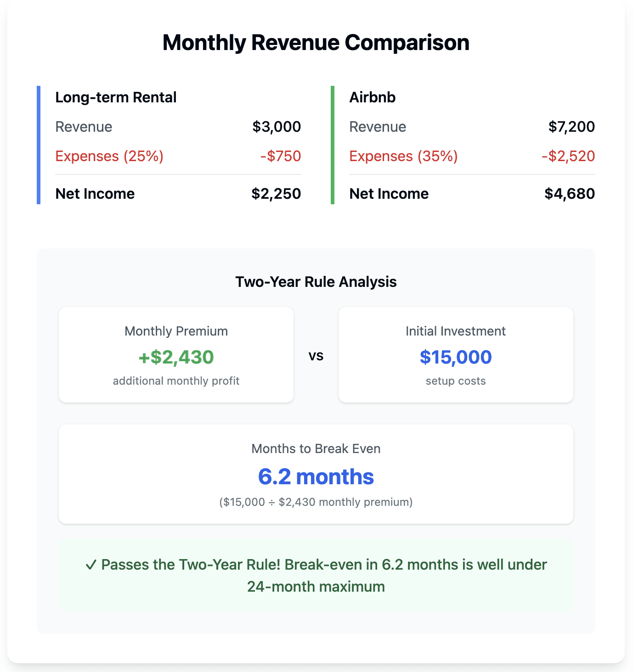This screenshot has width=633, height=672.
Task: Click the $7,200 revenue value
Action: point(571,127)
